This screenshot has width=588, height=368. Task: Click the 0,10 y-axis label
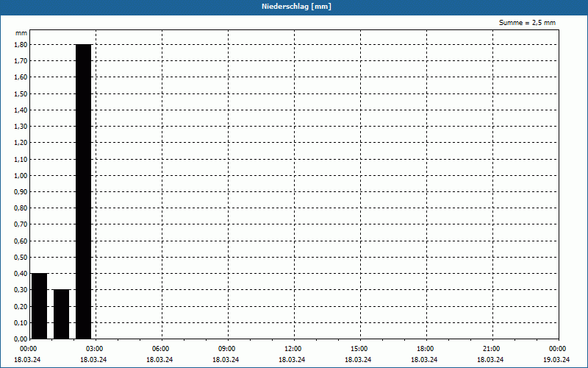coord(21,322)
